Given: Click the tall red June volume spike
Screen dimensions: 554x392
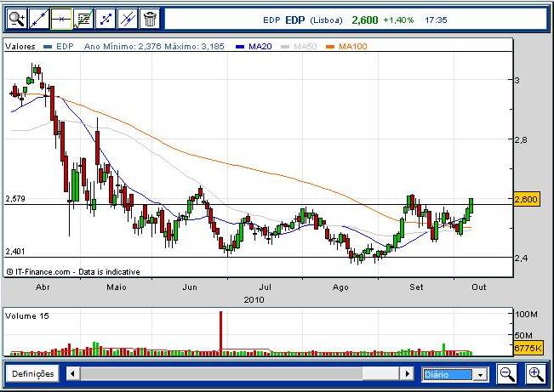Looking at the screenshot, I should click(x=220, y=332).
